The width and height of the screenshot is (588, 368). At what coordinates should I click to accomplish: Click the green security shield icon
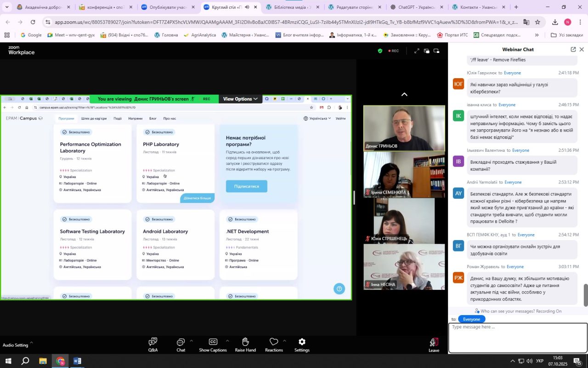[380, 51]
